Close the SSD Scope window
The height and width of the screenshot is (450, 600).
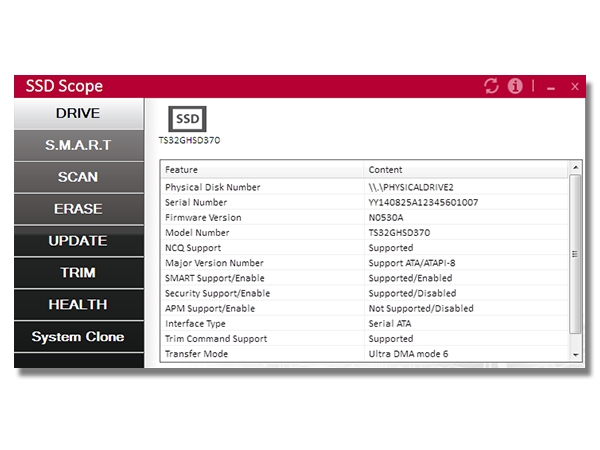pos(574,87)
